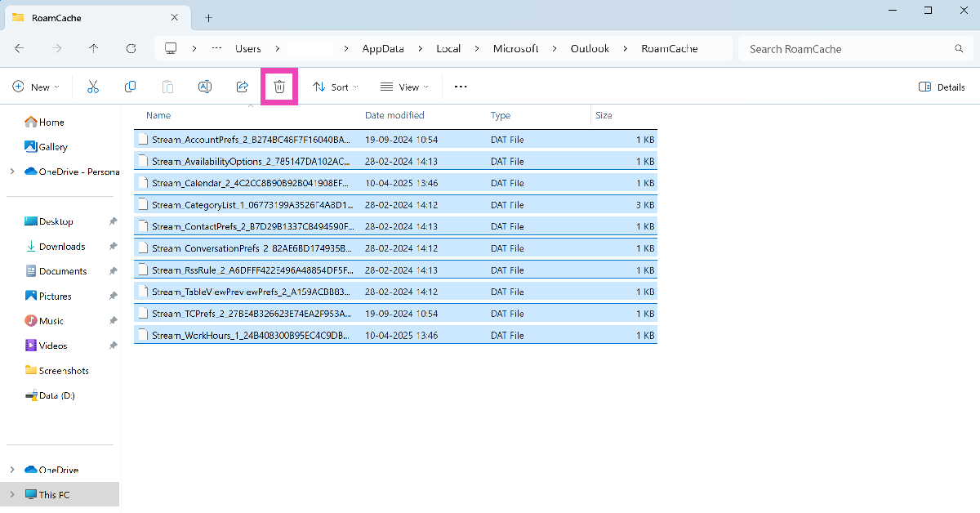The height and width of the screenshot is (513, 980).
Task: Add a new tab
Action: pos(208,17)
